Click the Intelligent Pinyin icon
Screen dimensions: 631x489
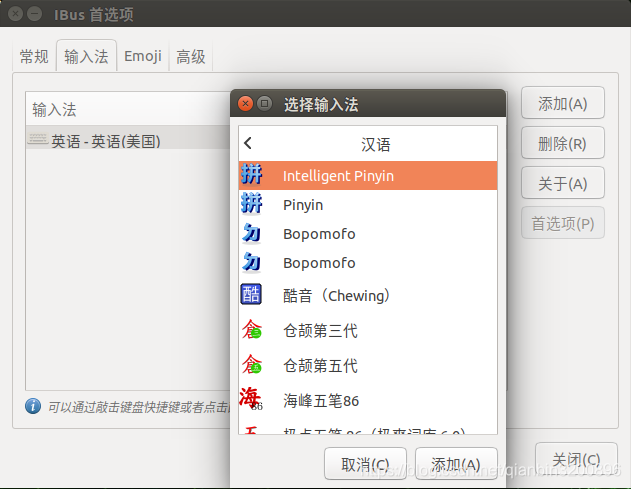pyautogui.click(x=252, y=175)
